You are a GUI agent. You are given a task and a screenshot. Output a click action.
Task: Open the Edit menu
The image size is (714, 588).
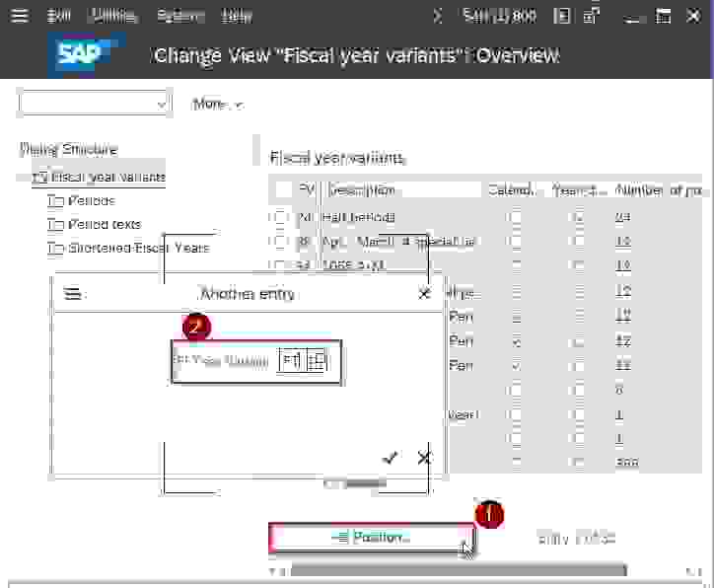click(59, 17)
